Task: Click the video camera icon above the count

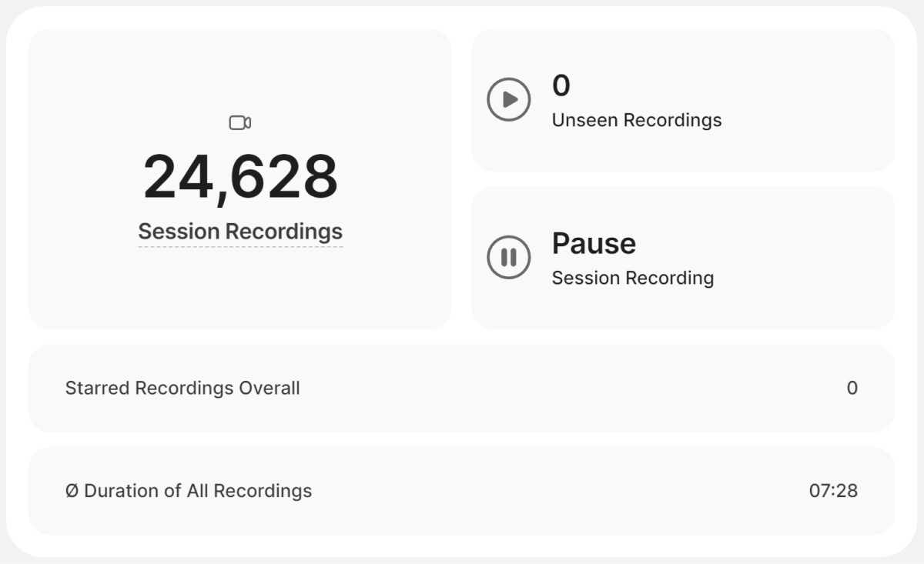Action: (x=240, y=123)
